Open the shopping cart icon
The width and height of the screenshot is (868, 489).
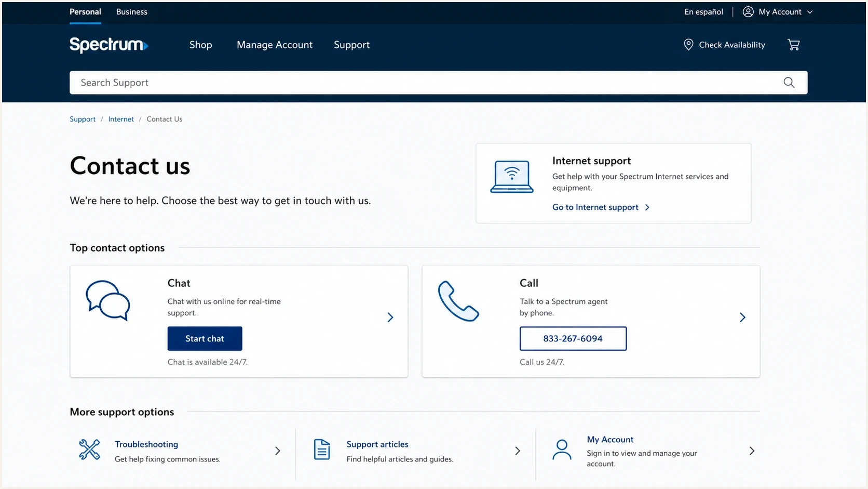pyautogui.click(x=793, y=45)
